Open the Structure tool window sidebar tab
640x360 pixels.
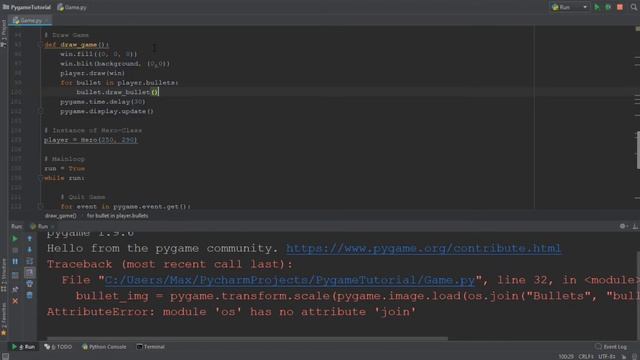(4, 276)
